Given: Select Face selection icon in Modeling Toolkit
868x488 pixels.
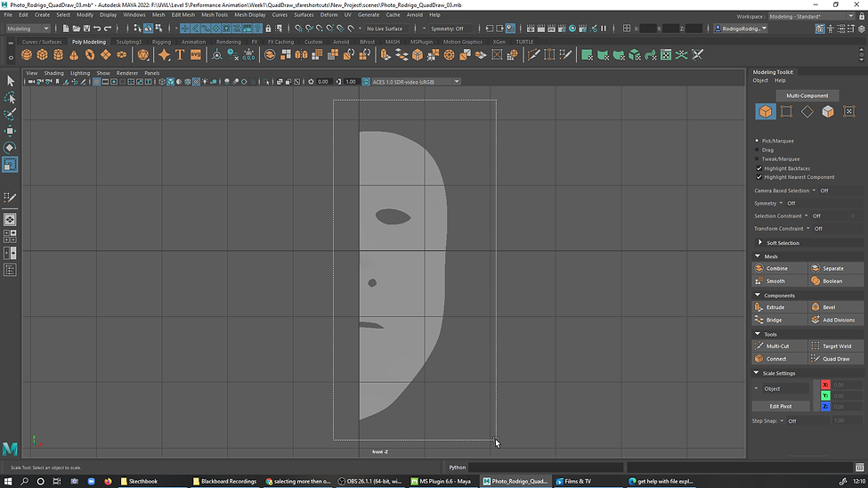Looking at the screenshot, I should tap(828, 111).
